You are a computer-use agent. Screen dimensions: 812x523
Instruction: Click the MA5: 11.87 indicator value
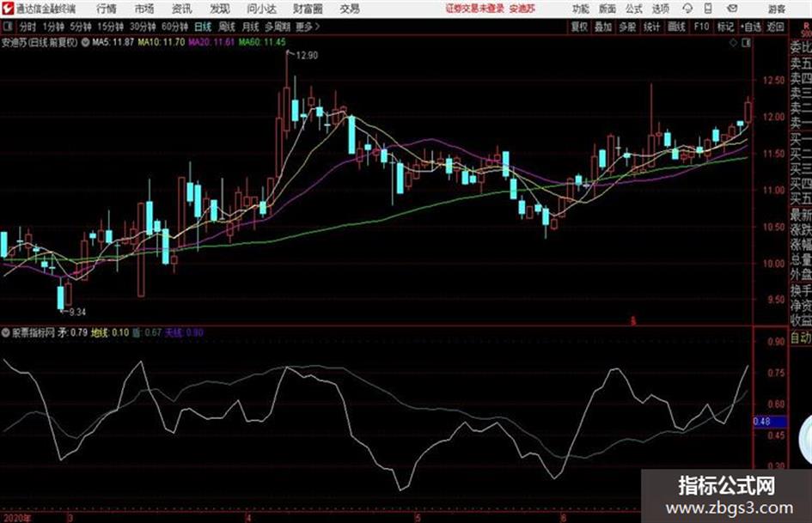[x=113, y=42]
